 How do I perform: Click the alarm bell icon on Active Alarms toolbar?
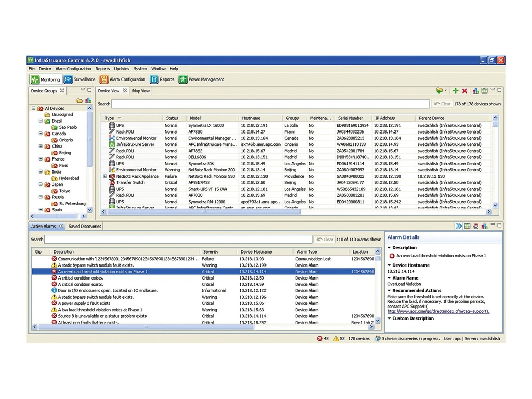click(476, 225)
